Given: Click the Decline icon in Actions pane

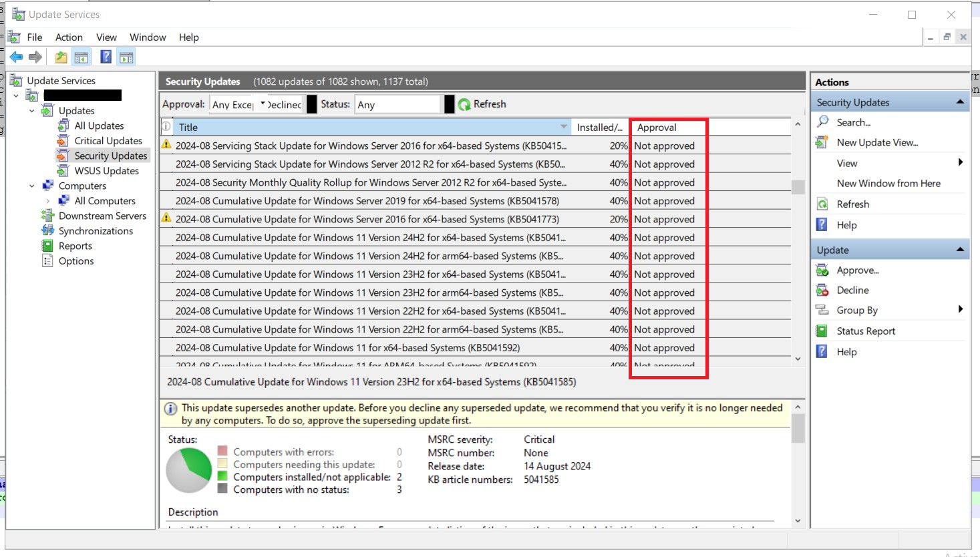Looking at the screenshot, I should pyautogui.click(x=822, y=291).
